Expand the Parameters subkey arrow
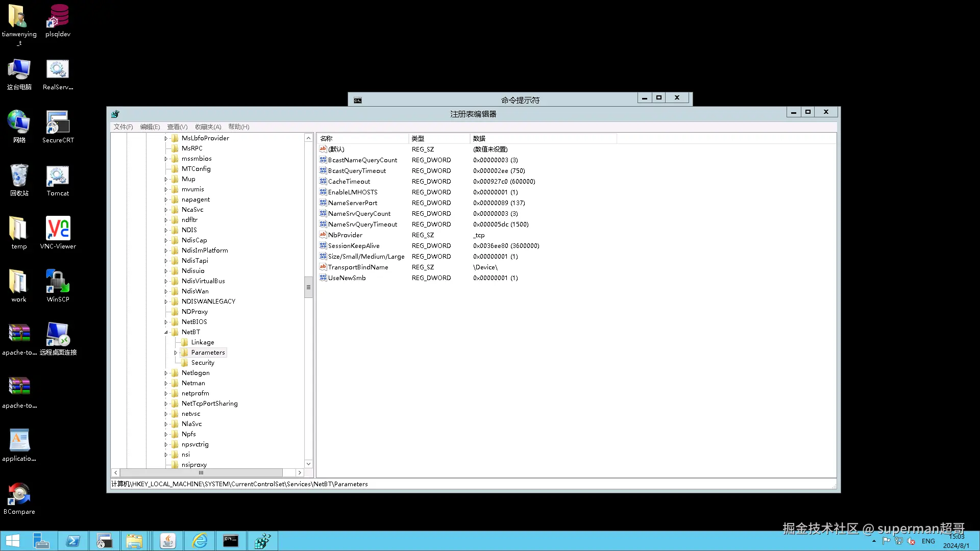980x551 pixels. 176,353
